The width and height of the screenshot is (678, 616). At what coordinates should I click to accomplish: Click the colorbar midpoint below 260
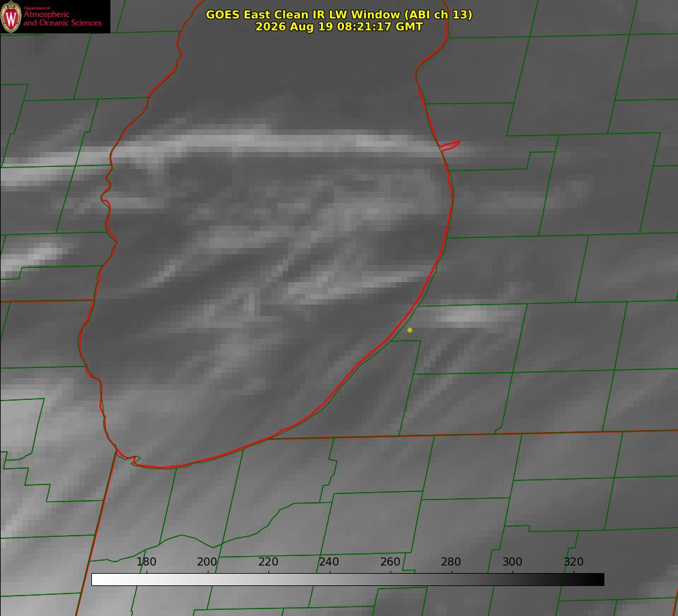(390, 580)
